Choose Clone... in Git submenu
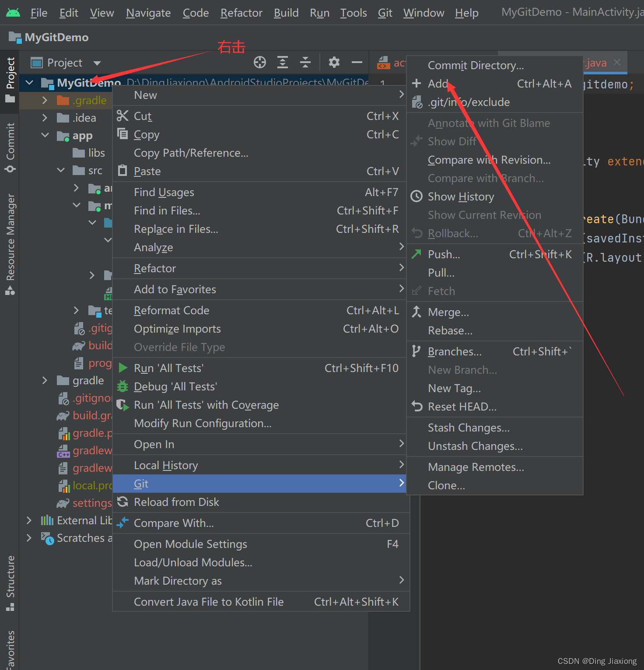Viewport: 644px width, 670px height. click(x=495, y=485)
